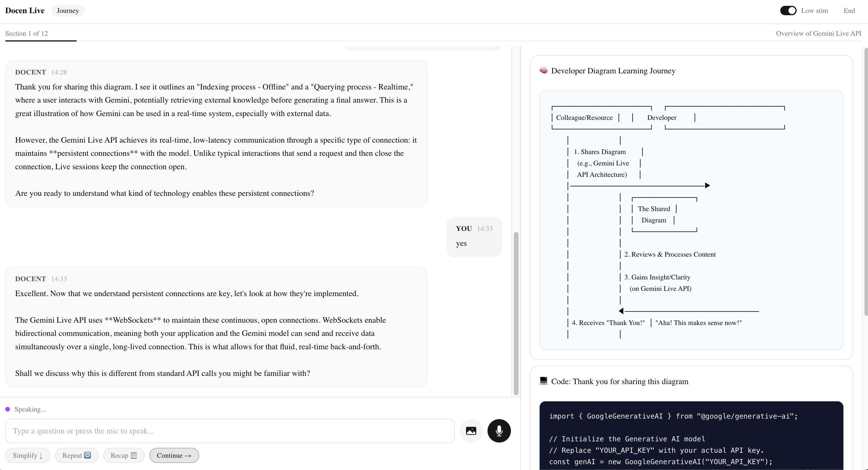Click the brain icon beside Developer Diagram heading
The width and height of the screenshot is (868, 470).
tap(543, 70)
